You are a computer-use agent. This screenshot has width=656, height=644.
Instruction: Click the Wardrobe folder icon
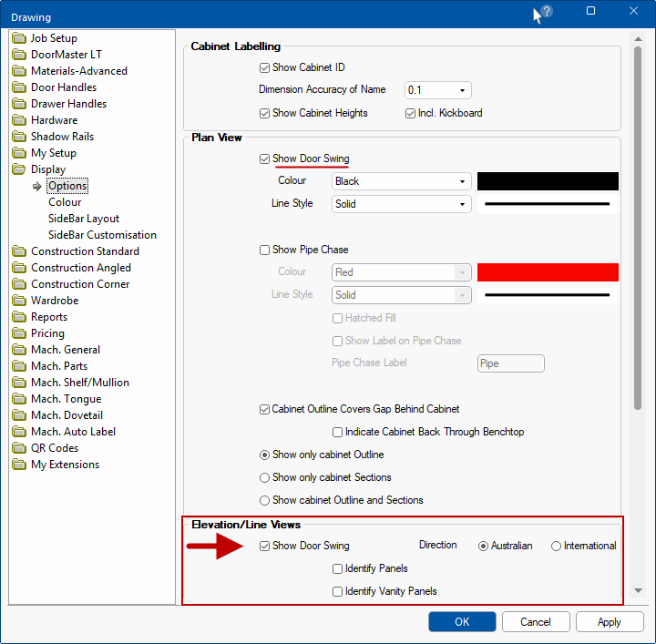click(x=20, y=301)
